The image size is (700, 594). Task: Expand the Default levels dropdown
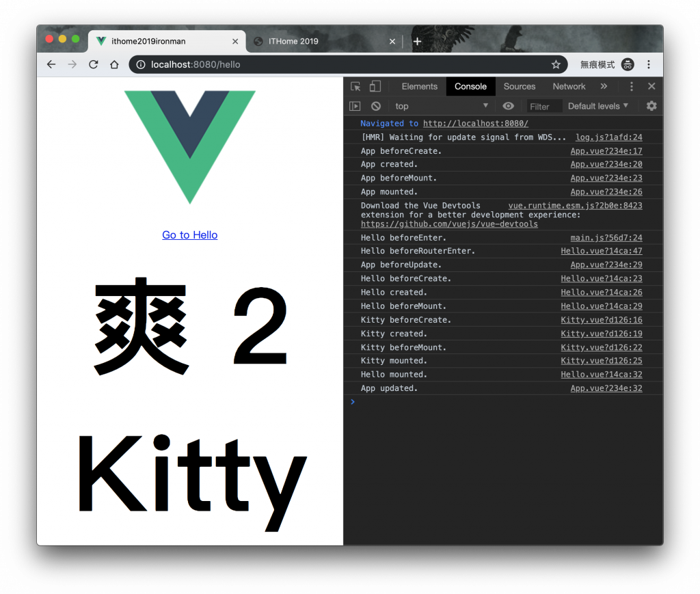coord(597,106)
